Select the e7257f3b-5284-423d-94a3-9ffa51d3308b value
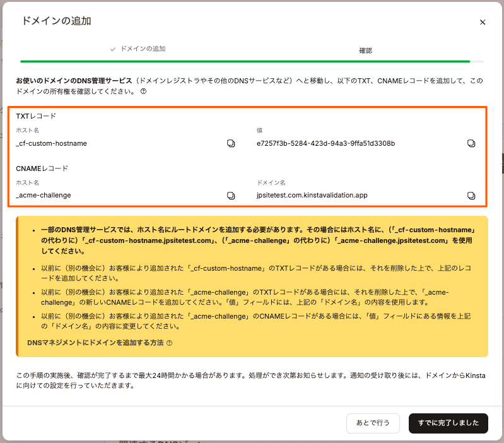This screenshot has width=504, height=443. pos(325,143)
